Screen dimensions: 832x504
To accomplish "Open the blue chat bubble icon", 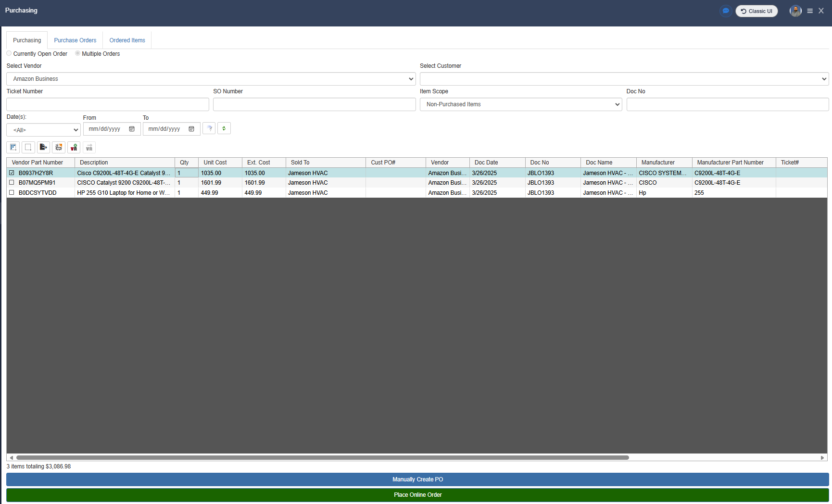I will click(x=726, y=11).
